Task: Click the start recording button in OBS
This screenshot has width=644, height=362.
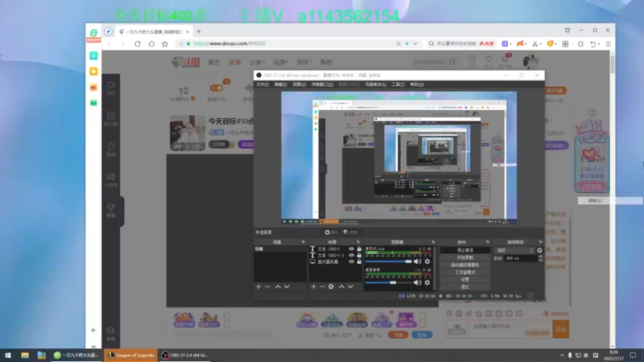Action: [465, 257]
